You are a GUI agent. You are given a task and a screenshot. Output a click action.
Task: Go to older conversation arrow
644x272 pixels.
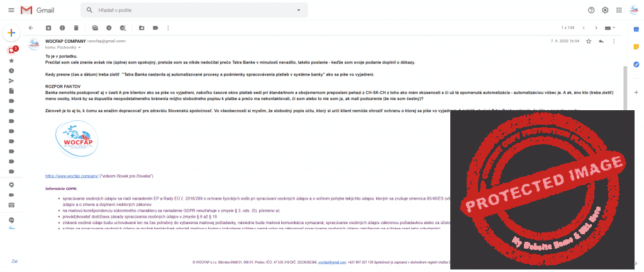point(596,28)
